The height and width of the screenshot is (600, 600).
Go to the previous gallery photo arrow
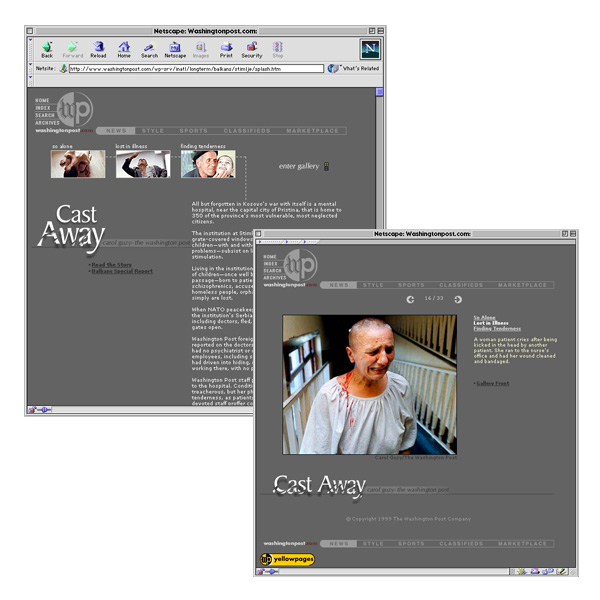click(410, 299)
